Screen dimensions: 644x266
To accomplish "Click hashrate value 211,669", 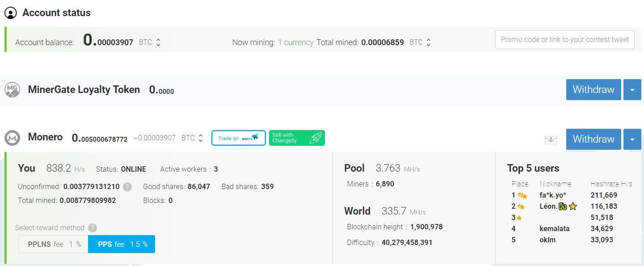I will click(x=604, y=195).
